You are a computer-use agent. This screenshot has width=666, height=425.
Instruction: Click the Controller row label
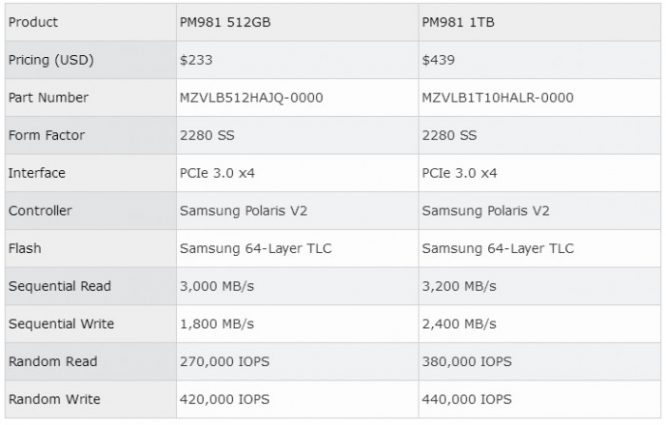(40, 211)
